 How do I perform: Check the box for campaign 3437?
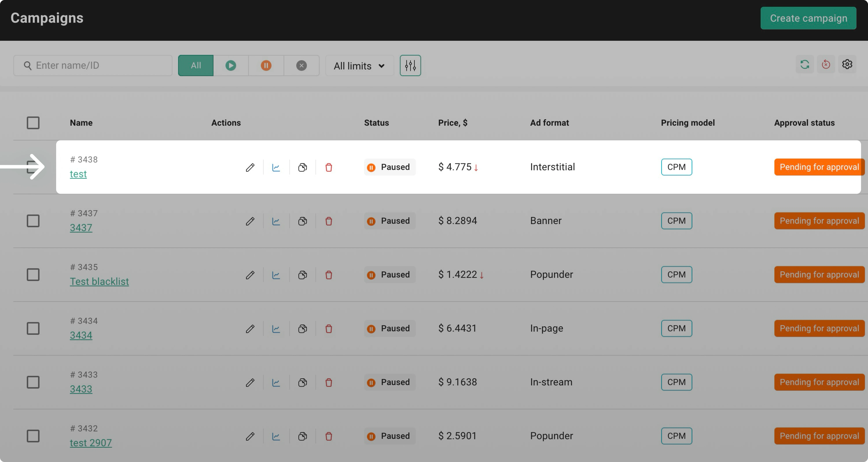[x=33, y=221]
